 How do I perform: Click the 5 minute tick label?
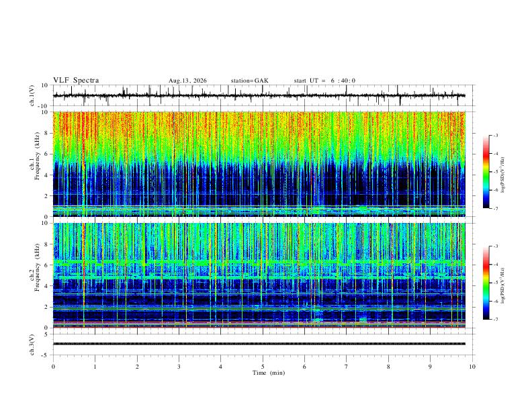point(263,367)
